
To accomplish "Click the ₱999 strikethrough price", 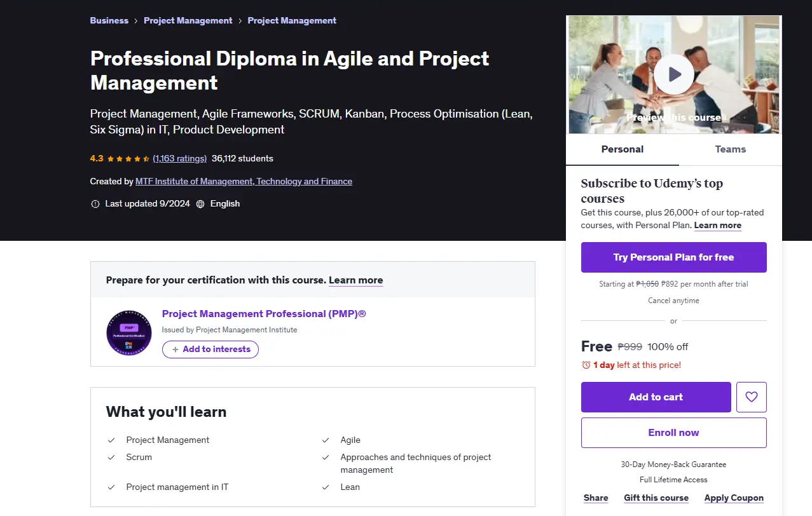I will coord(630,347).
